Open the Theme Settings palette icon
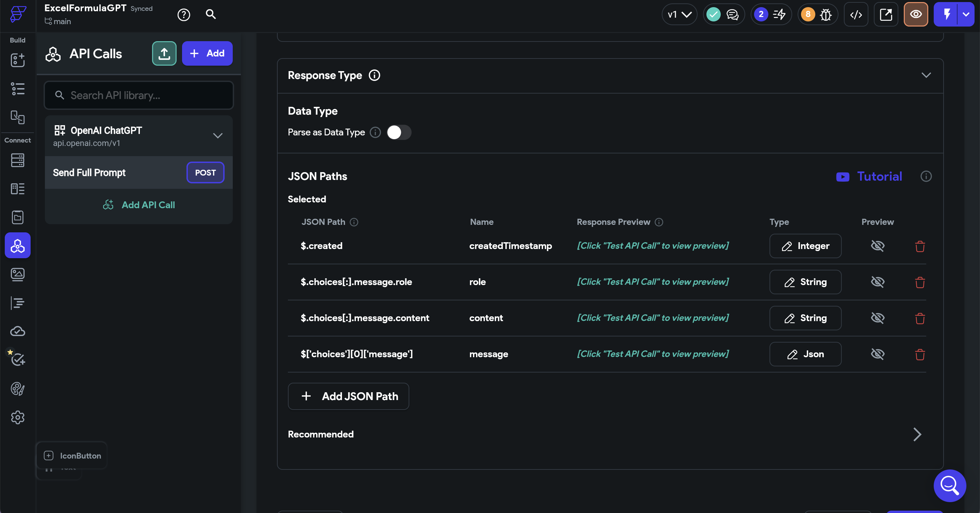The height and width of the screenshot is (513, 980). tap(17, 388)
